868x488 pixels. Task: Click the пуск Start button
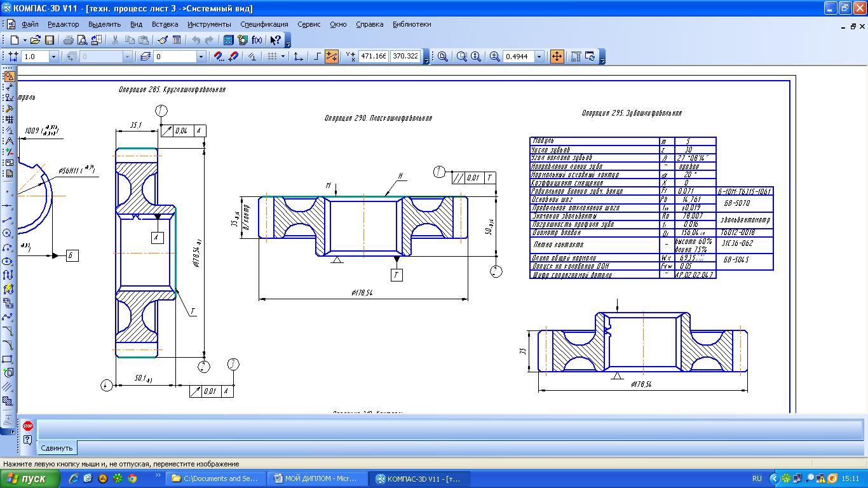tap(32, 478)
